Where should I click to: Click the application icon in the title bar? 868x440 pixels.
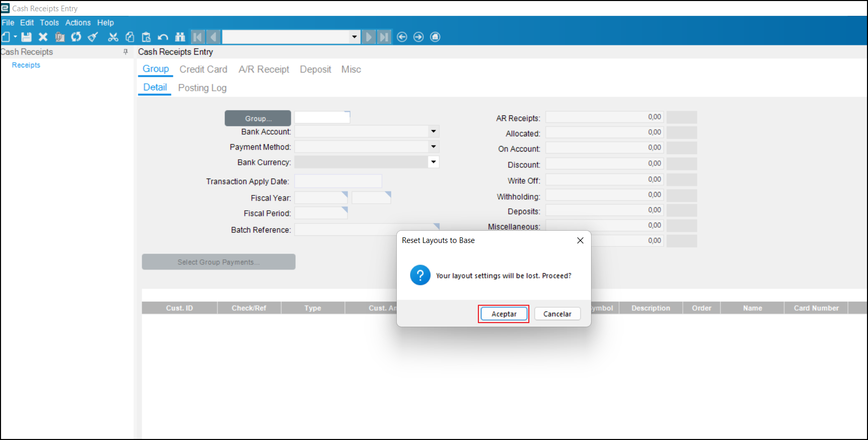point(5,8)
